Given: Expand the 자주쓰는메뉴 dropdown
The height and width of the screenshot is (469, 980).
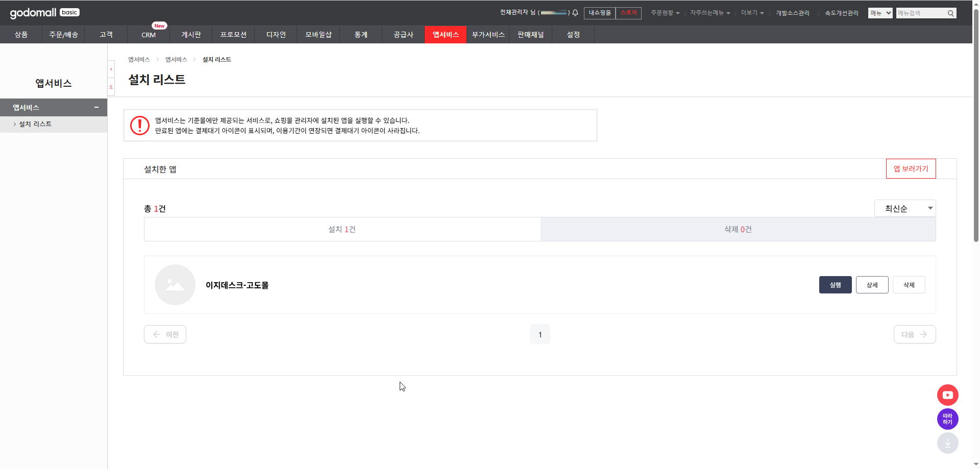Looking at the screenshot, I should [709, 13].
